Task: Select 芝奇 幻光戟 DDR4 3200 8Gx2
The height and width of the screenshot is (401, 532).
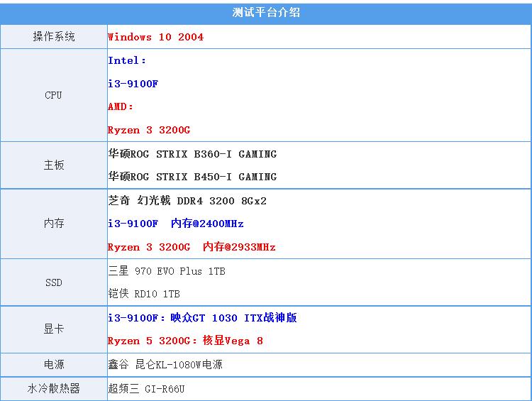Action: click(187, 200)
